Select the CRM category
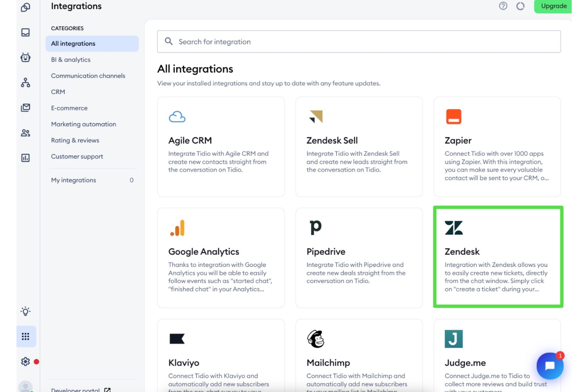The image size is (588, 392). [x=58, y=92]
